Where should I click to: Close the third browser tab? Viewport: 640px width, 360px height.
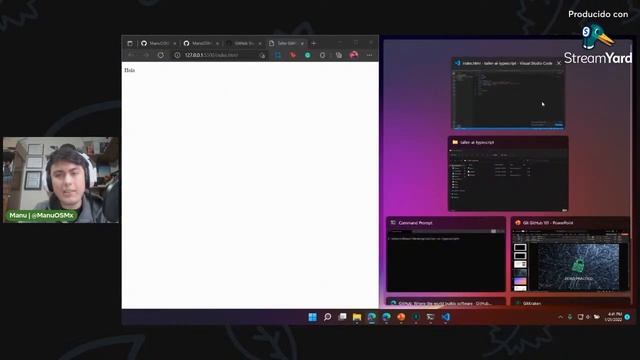tap(260, 43)
